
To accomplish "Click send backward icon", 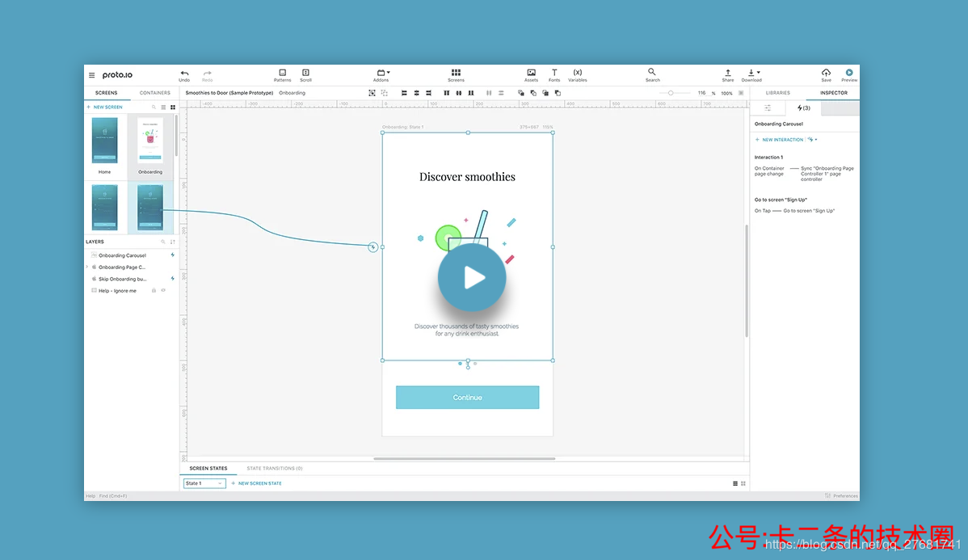I will [x=545, y=93].
